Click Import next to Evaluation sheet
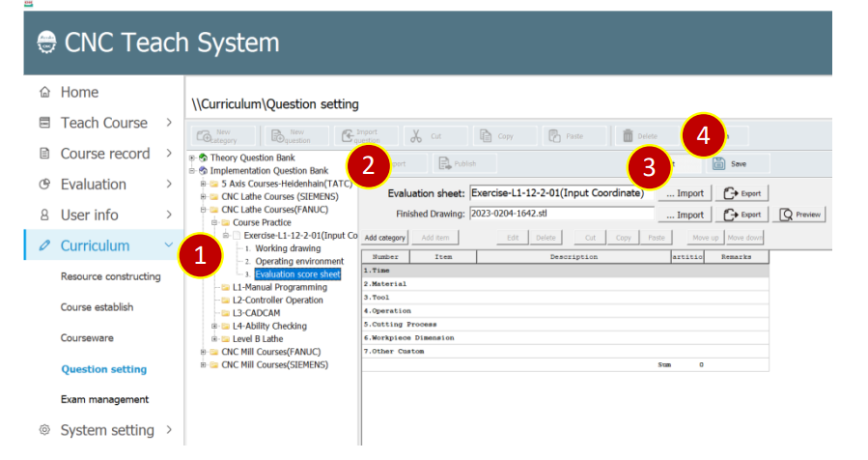868x460 pixels. pyautogui.click(x=685, y=193)
